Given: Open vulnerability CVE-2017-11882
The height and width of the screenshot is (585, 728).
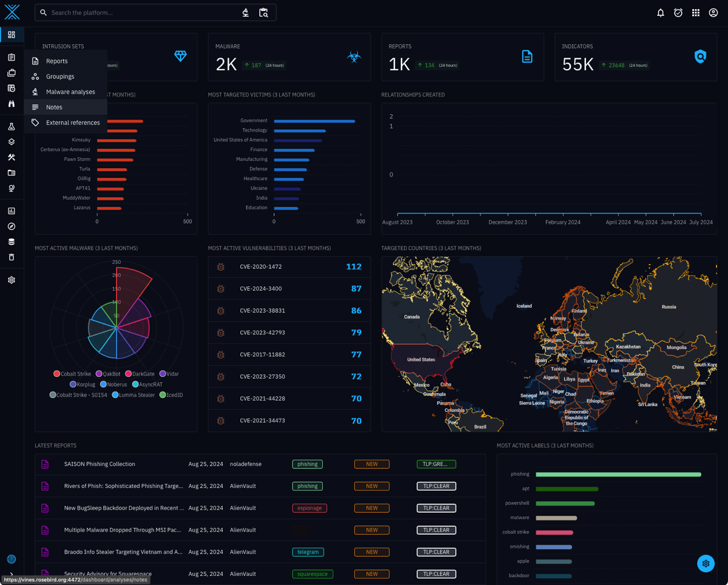Looking at the screenshot, I should (289, 354).
